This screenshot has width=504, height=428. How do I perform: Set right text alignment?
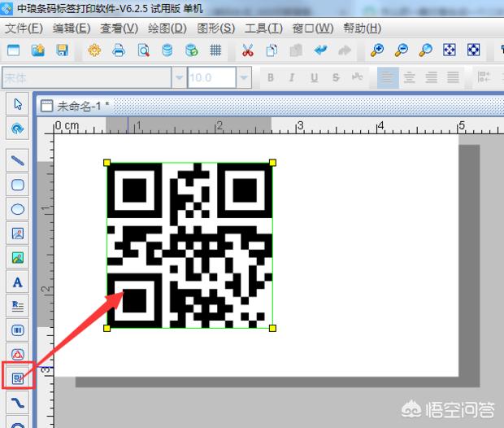pos(431,77)
